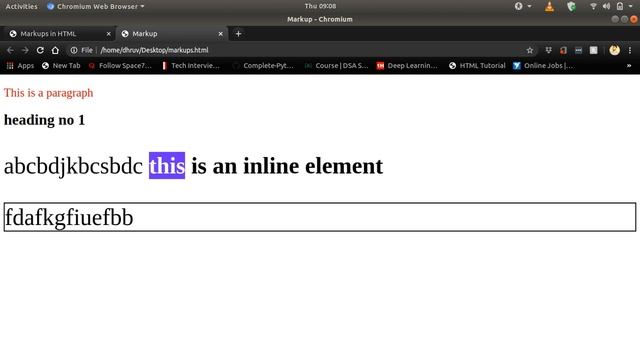The width and height of the screenshot is (640, 360).
Task: Open the Deep Learnin... bookmark
Action: coord(407,66)
